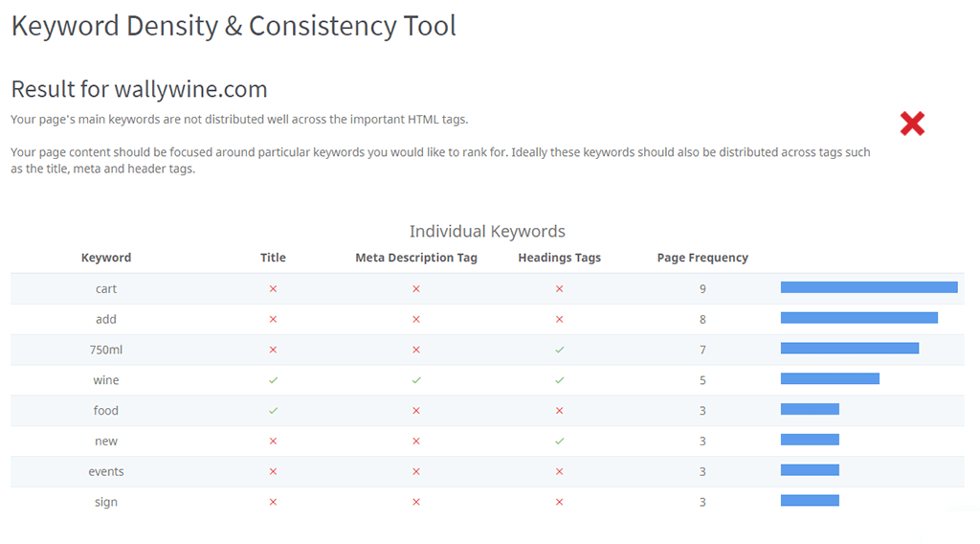The image size is (980, 544).
Task: Click the Headings Tags column header
Action: (x=559, y=258)
